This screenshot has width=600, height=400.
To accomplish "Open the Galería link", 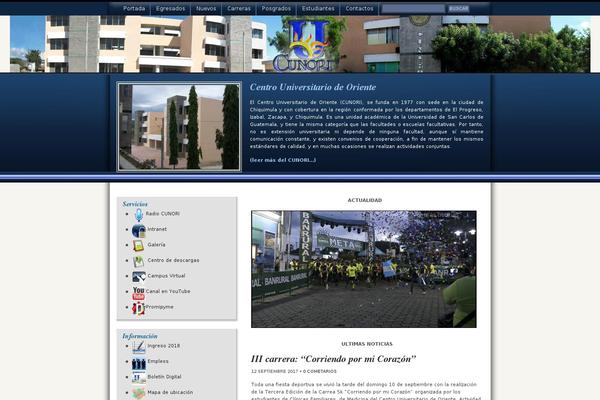I will click(x=156, y=244).
